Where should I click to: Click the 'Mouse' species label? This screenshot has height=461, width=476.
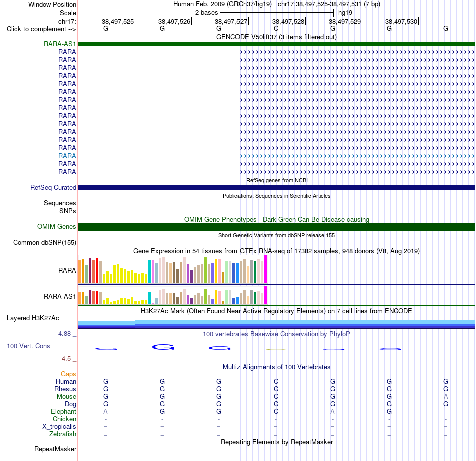66,397
